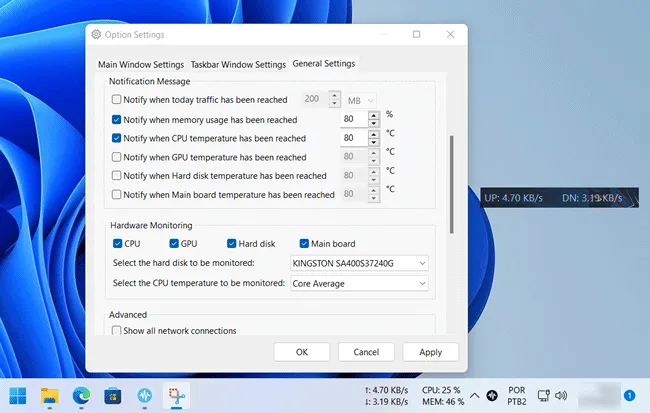Click the floating UP/DN speed window

tap(559, 198)
